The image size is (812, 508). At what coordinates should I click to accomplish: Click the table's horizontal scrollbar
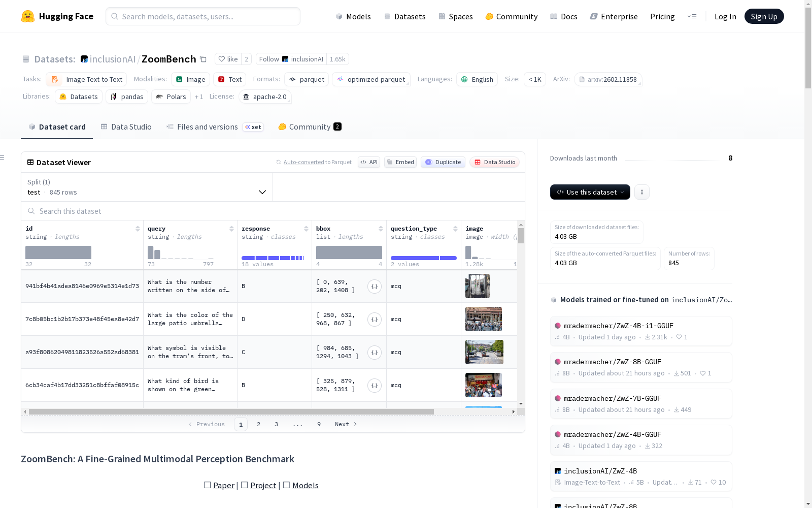pos(231,411)
